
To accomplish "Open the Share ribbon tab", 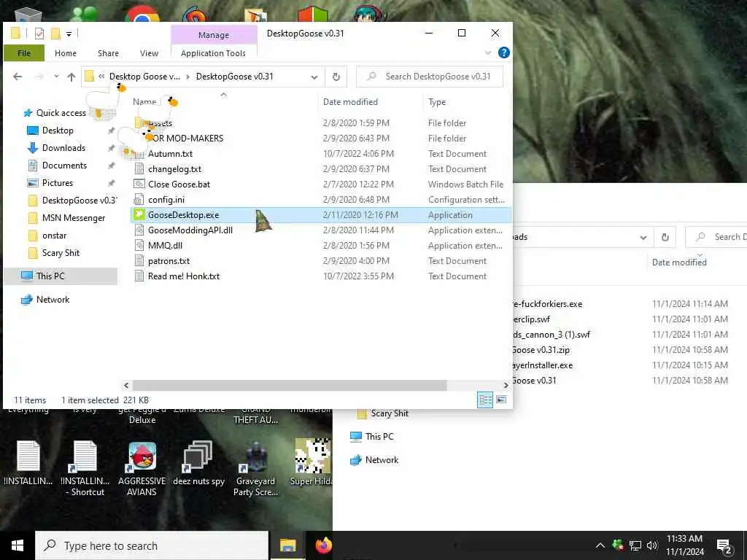I will pyautogui.click(x=108, y=53).
